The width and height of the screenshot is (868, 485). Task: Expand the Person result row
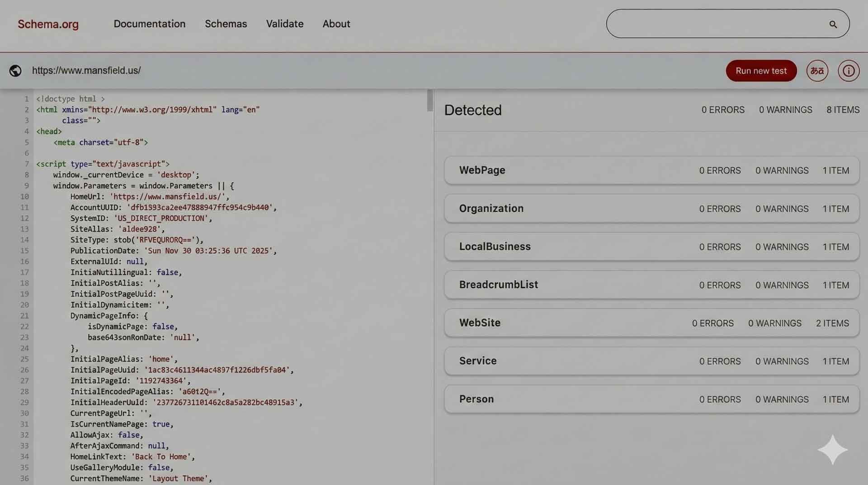tap(651, 399)
